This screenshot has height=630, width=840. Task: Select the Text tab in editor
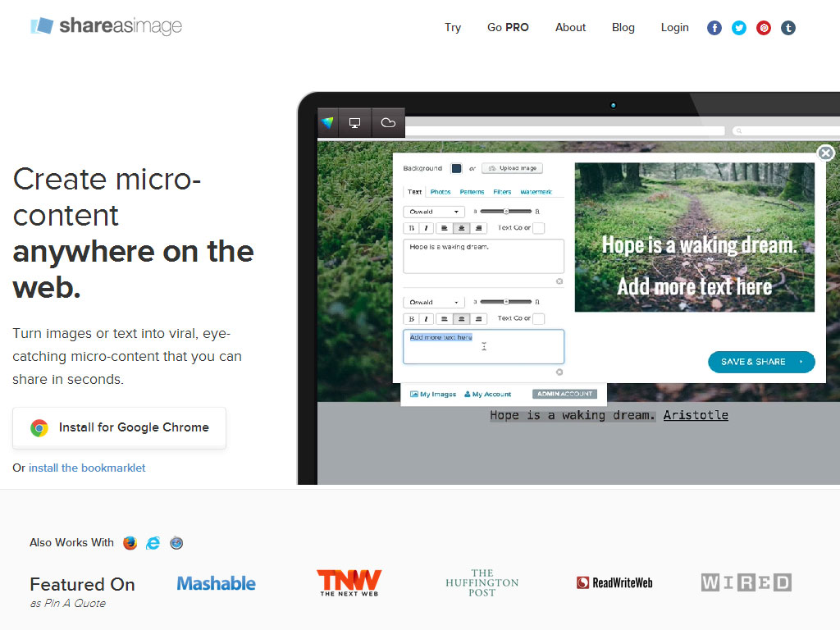[x=414, y=191]
